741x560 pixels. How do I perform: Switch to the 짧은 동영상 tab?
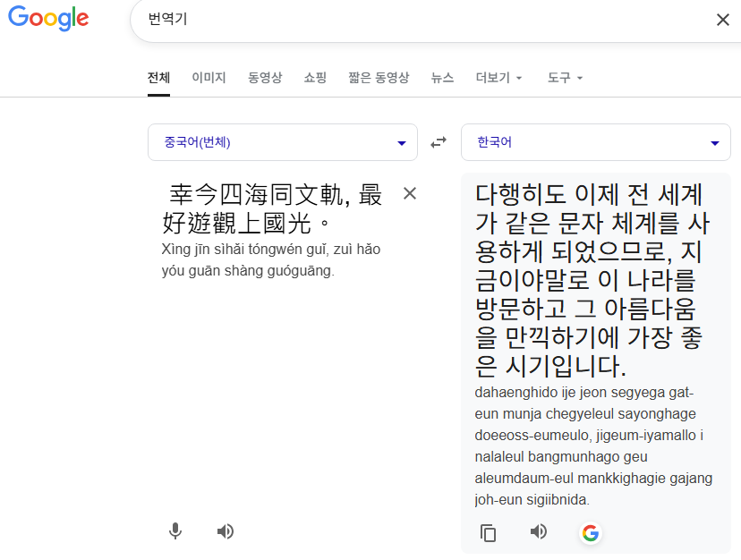coord(379,78)
